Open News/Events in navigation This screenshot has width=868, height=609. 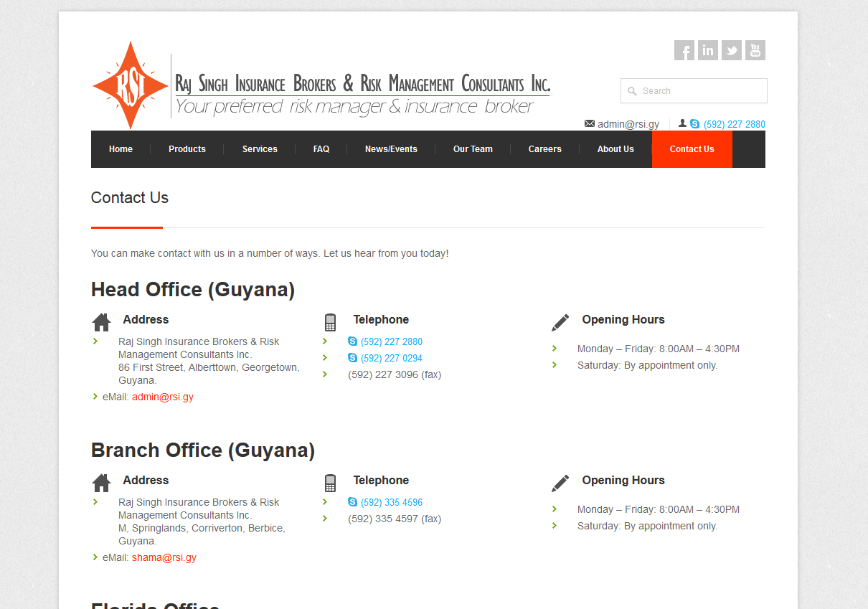tap(391, 149)
